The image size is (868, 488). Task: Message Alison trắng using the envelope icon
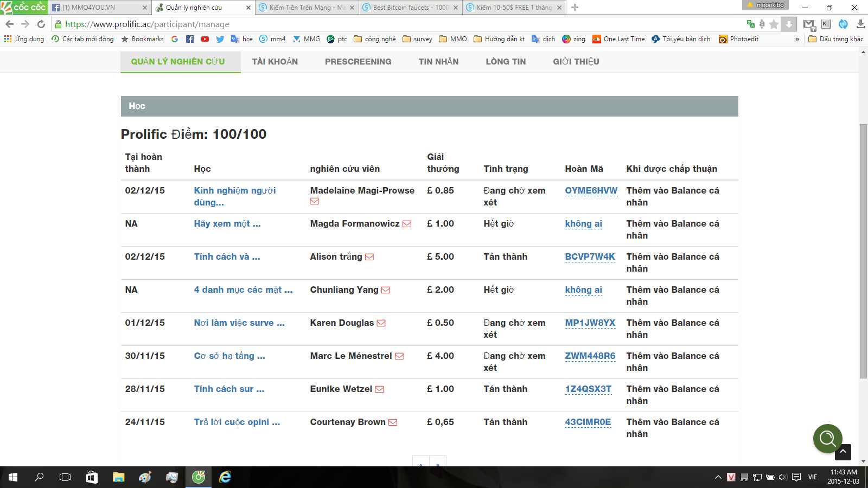(x=369, y=257)
